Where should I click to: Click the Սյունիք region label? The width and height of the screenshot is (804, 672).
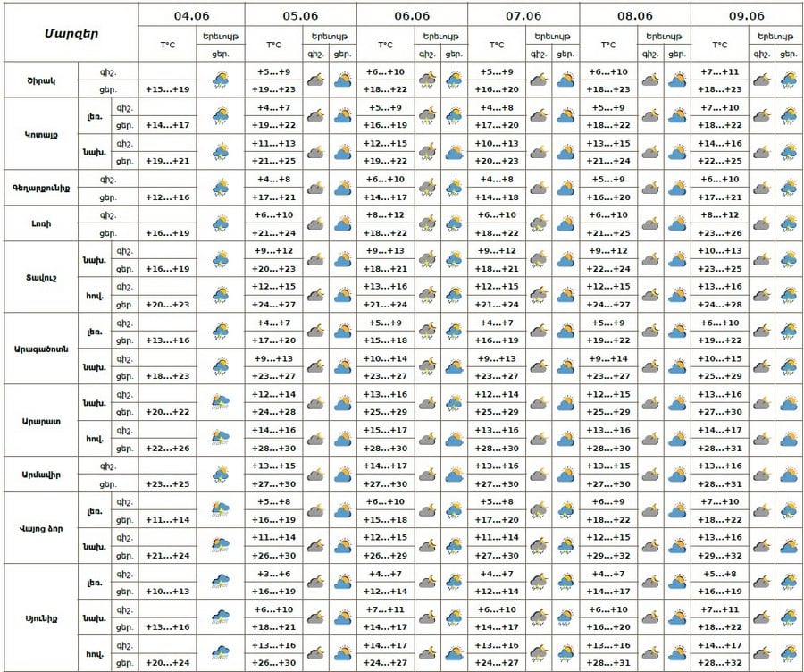(41, 618)
